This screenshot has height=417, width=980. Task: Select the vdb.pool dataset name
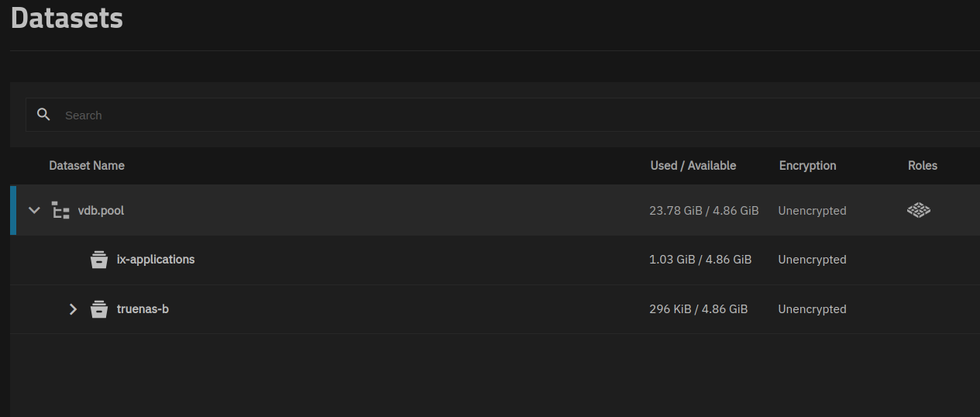coord(101,210)
